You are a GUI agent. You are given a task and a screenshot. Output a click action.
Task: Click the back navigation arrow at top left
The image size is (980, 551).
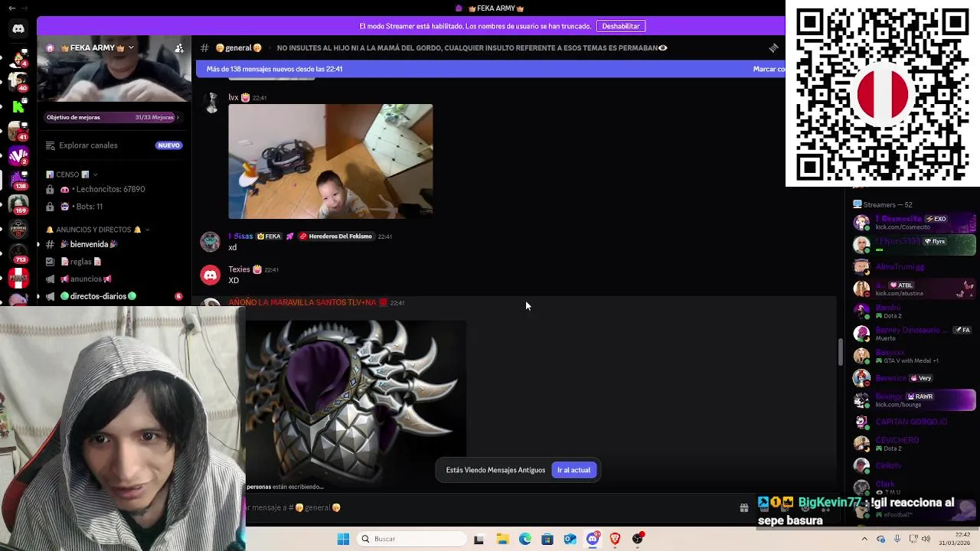tap(11, 8)
